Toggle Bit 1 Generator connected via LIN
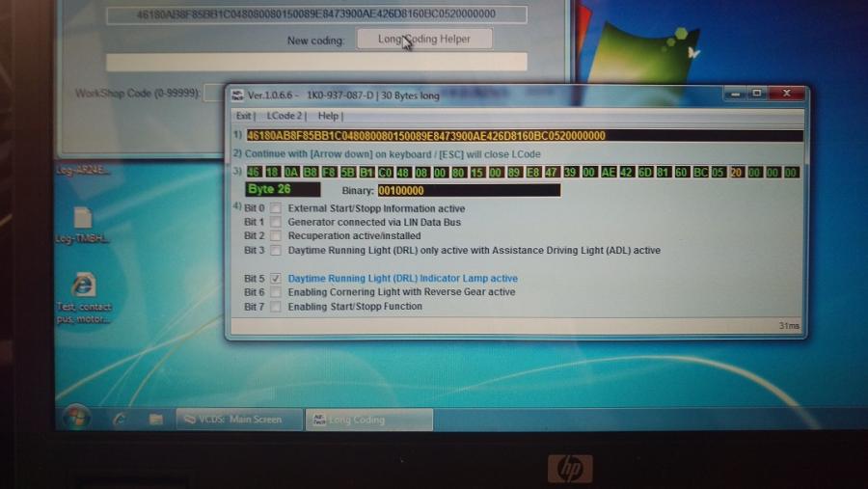The height and width of the screenshot is (489, 868). point(276,223)
